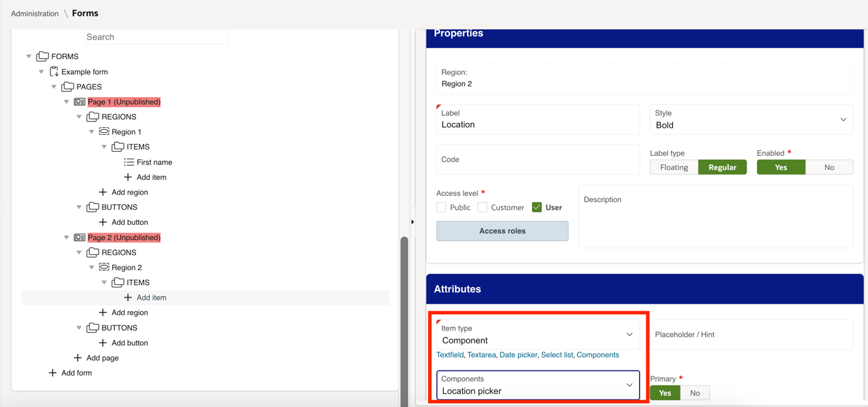Click the Access roles button

(x=502, y=231)
